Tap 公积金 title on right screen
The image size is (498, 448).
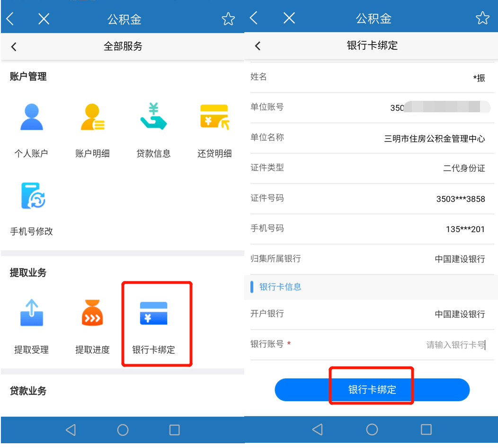tap(373, 18)
